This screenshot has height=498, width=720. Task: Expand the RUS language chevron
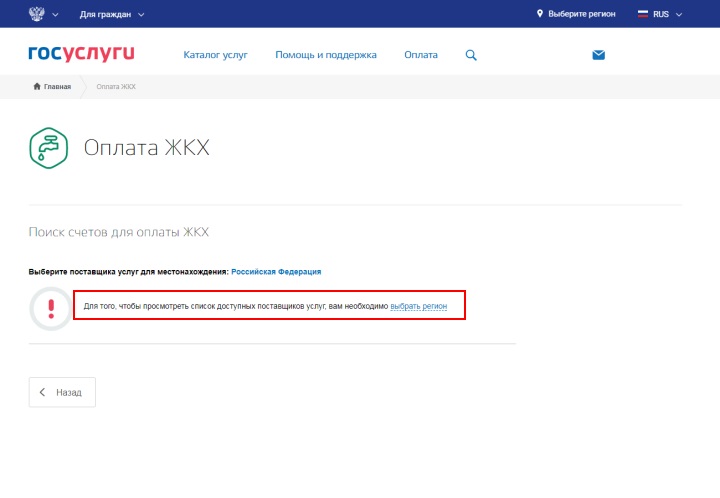[x=679, y=15]
